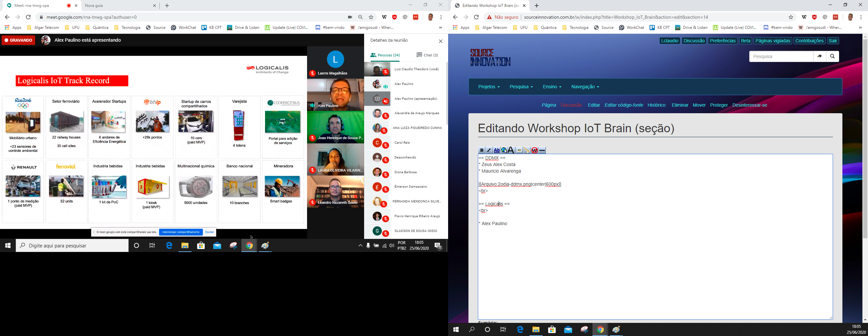Click the italic formatting icon in editor

(489, 150)
